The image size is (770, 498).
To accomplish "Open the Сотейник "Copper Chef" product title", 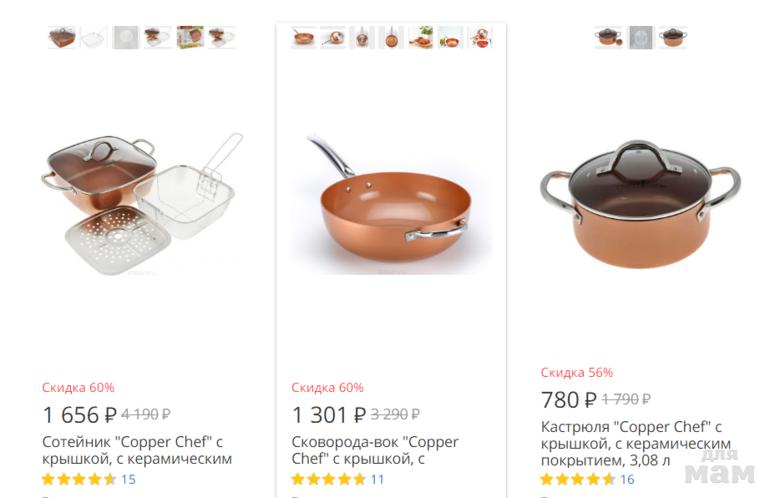I will click(x=137, y=450).
